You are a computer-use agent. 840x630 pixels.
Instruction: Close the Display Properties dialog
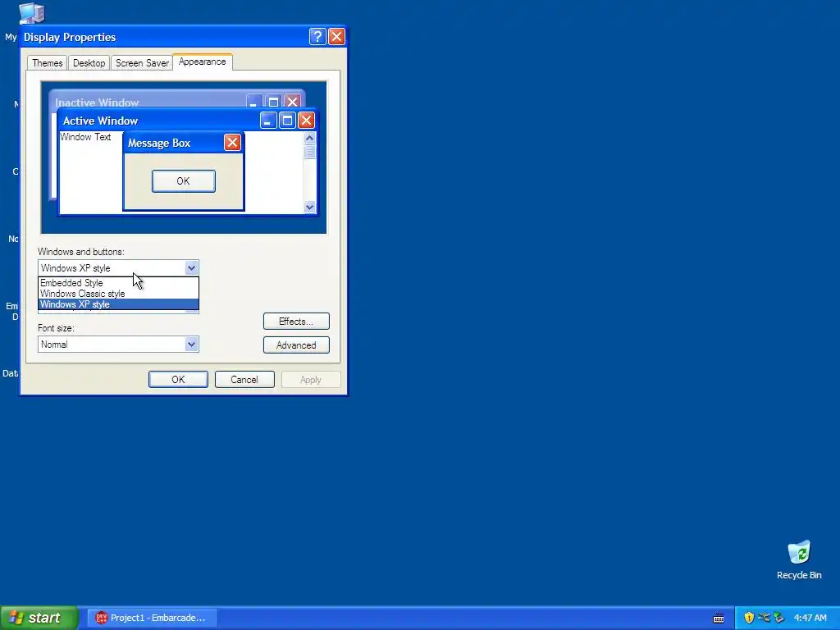(x=336, y=36)
